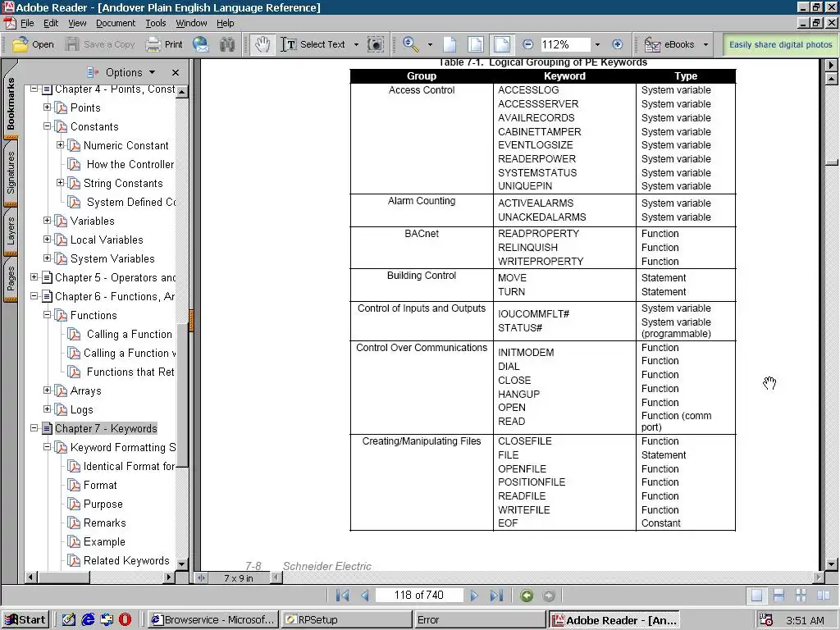Open the Window menu

point(191,23)
